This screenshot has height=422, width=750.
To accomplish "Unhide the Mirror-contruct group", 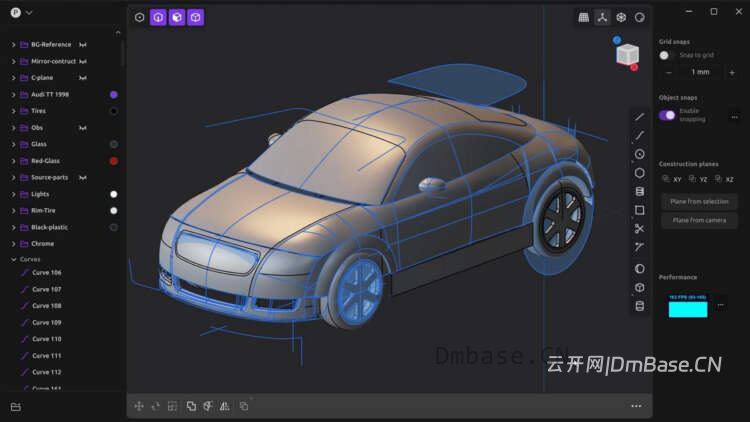I will 83,61.
